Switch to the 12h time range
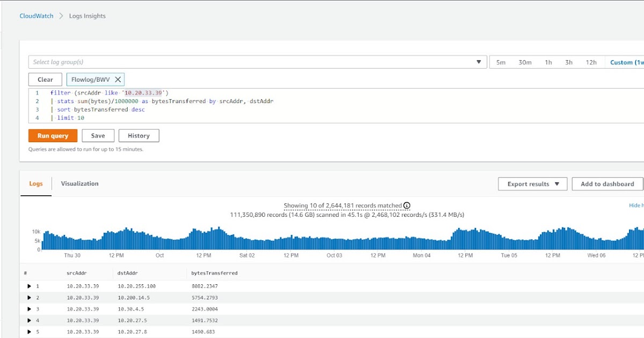 591,62
